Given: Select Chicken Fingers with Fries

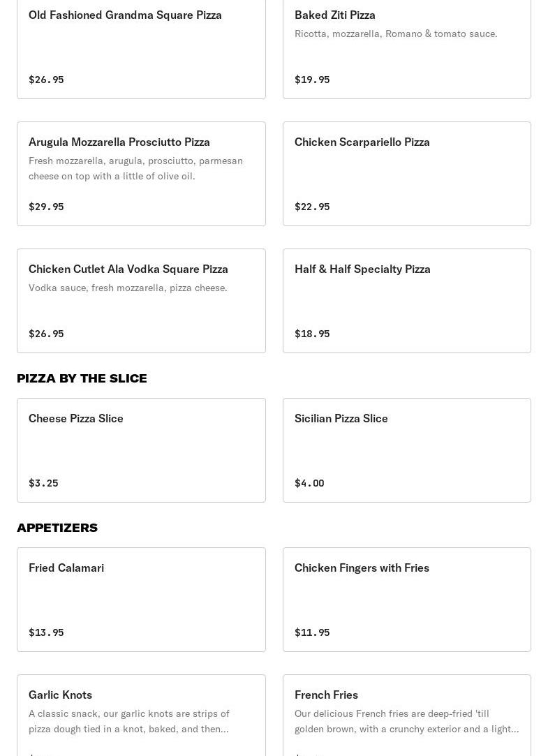Looking at the screenshot, I should pyautogui.click(x=362, y=568).
